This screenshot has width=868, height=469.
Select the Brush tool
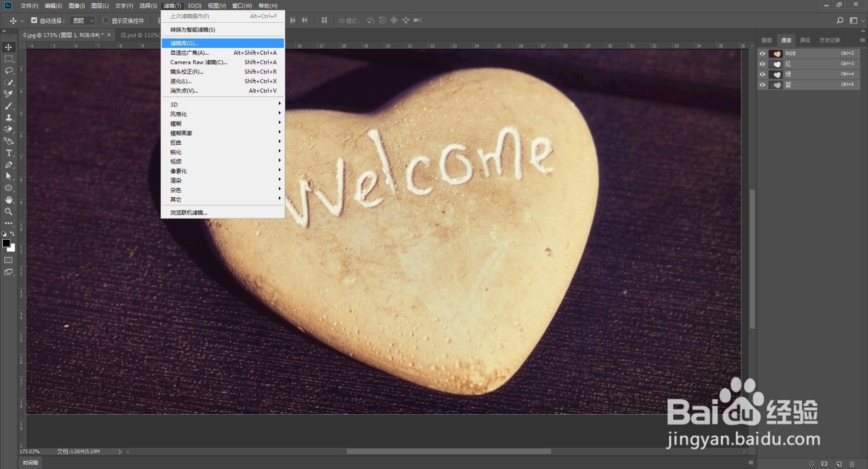click(x=9, y=106)
